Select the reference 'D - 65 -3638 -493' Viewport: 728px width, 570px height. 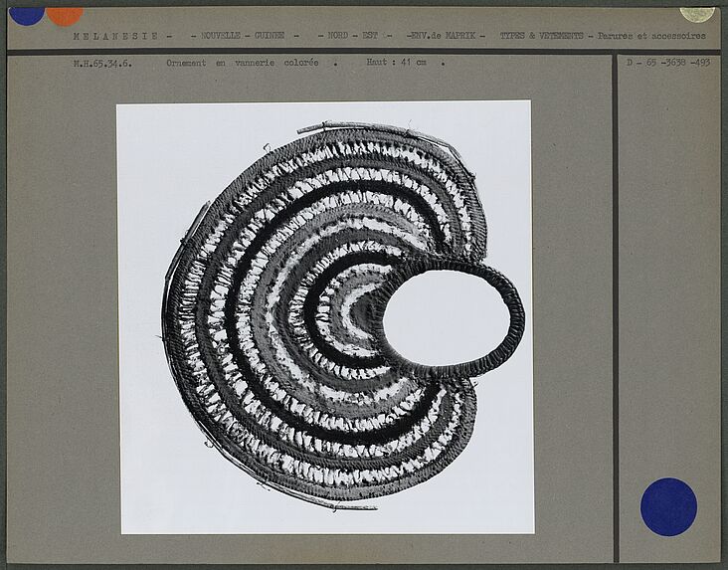pos(668,63)
